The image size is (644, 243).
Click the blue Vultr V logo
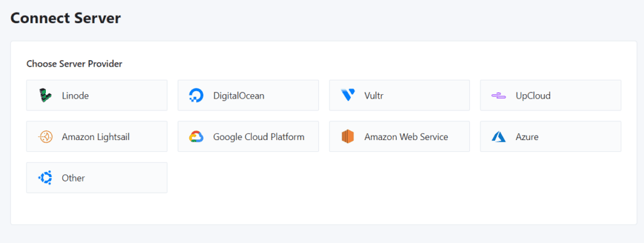pyautogui.click(x=347, y=95)
